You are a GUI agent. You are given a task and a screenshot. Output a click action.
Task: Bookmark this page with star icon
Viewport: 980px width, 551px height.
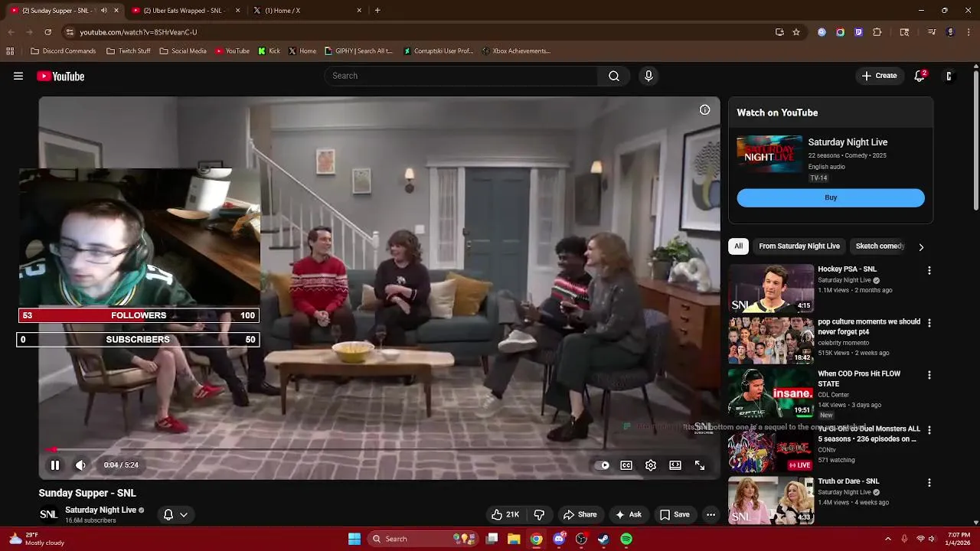(x=796, y=32)
